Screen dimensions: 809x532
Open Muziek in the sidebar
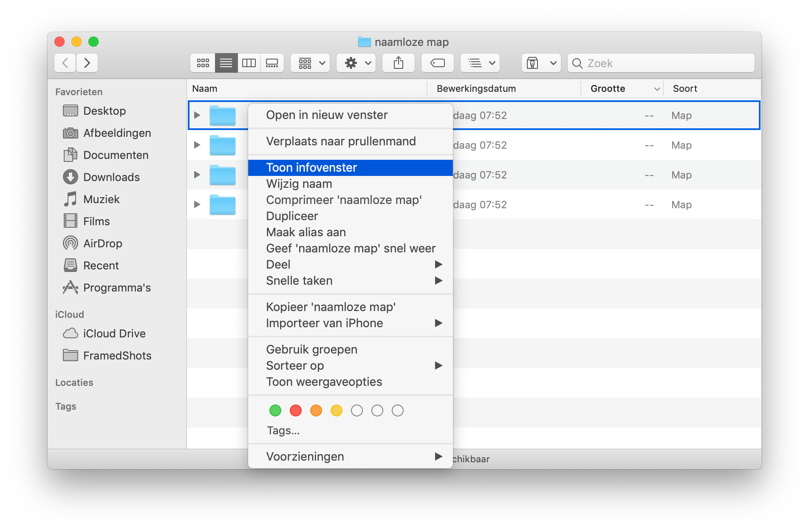click(x=91, y=199)
